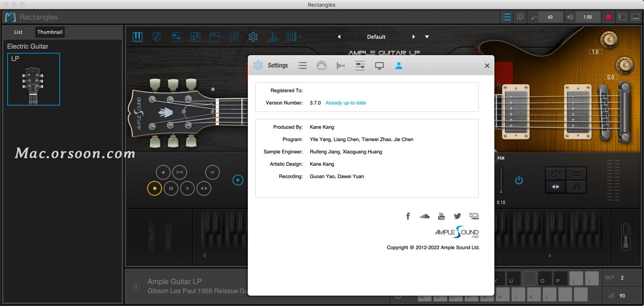Toggle pause in the playback controls
The height and width of the screenshot is (306, 644).
171,188
